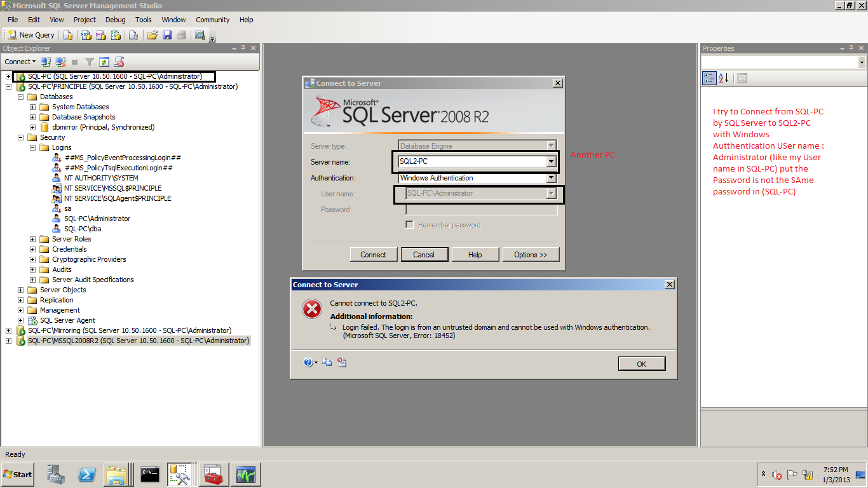This screenshot has height=488, width=868.
Task: Click the network warning tray icon
Action: 808,475
